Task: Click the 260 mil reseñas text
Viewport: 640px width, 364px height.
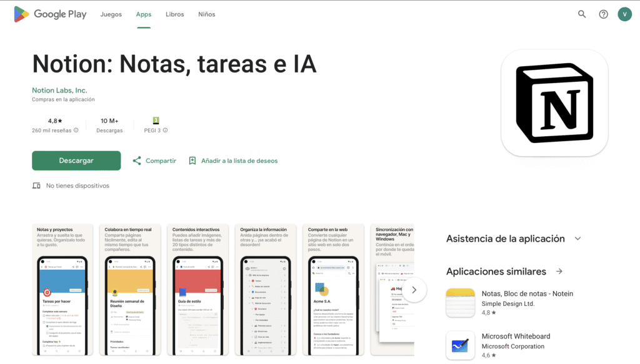Action: (x=51, y=130)
